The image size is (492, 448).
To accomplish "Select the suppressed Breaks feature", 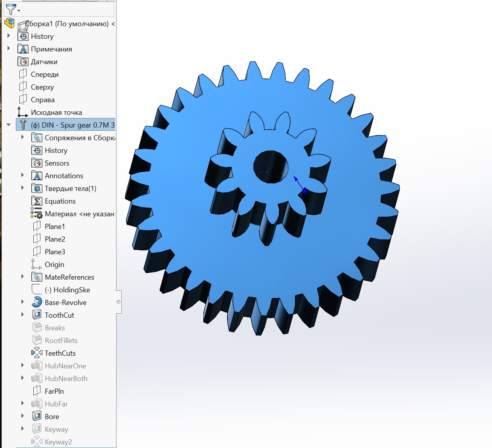I will coord(55,328).
